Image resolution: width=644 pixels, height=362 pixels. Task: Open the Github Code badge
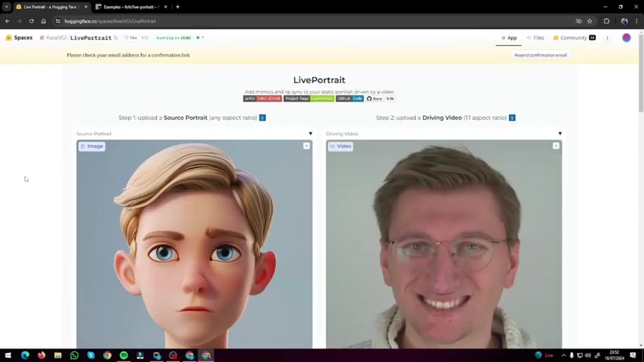point(349,99)
